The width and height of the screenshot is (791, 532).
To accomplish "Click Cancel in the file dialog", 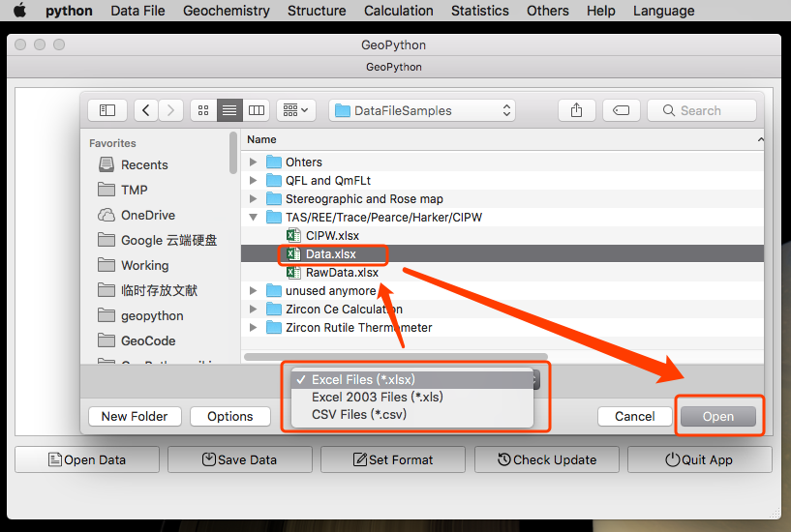I will click(x=634, y=416).
